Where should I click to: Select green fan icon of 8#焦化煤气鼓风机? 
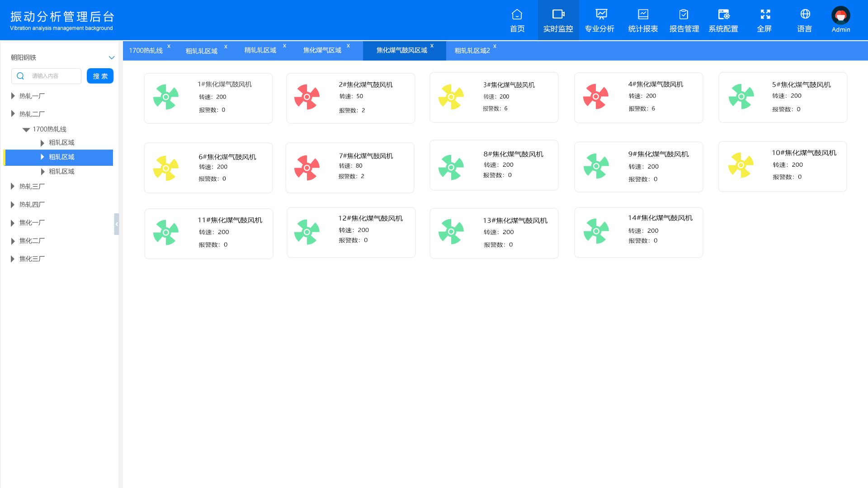[451, 167]
